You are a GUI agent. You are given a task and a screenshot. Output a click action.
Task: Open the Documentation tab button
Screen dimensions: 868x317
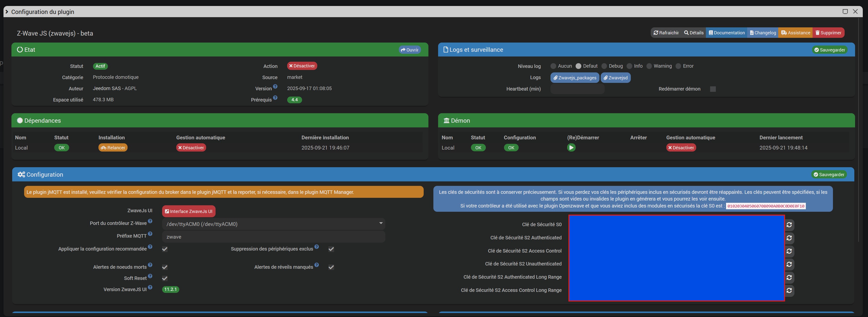click(x=727, y=33)
